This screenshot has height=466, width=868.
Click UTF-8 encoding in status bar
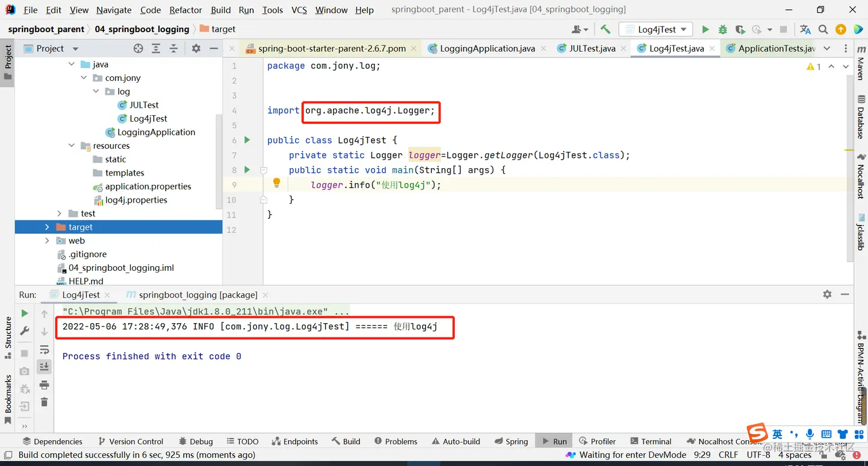758,455
